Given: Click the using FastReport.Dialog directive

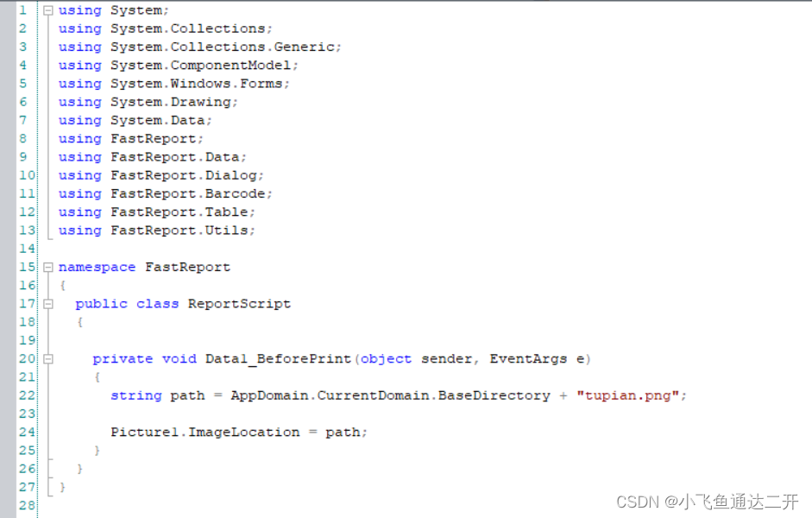Looking at the screenshot, I should point(160,174).
